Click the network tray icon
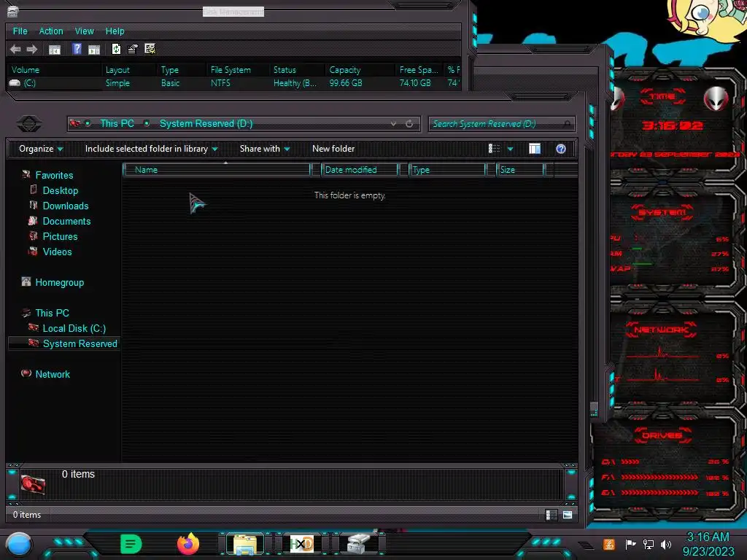The width and height of the screenshot is (747, 560). 649,544
